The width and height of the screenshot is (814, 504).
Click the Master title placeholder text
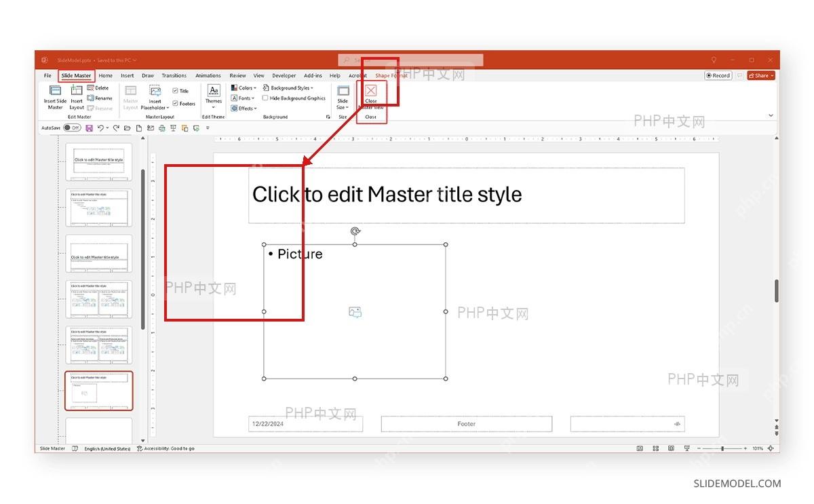click(387, 195)
